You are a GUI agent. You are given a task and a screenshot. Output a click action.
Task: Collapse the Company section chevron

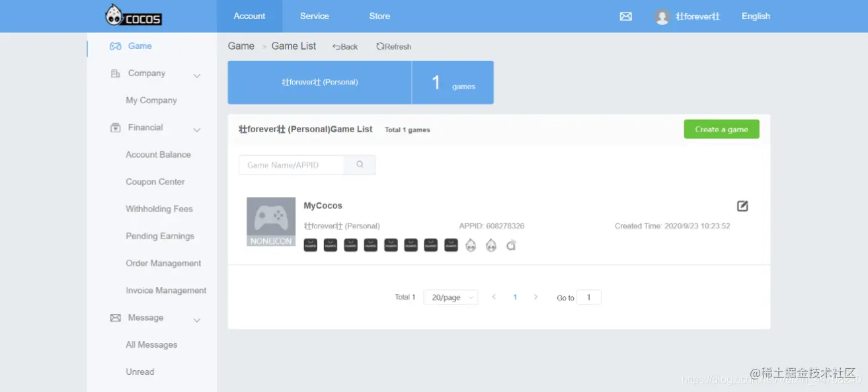[x=196, y=76]
